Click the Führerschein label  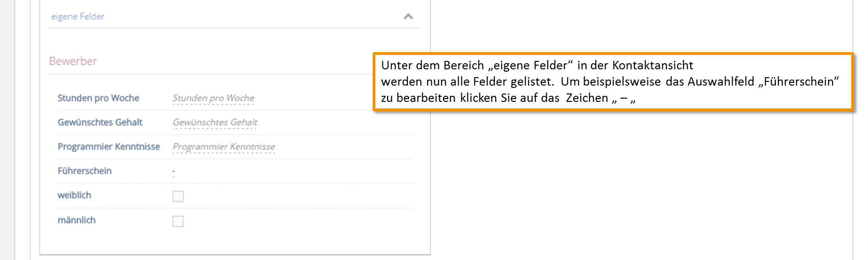[85, 171]
